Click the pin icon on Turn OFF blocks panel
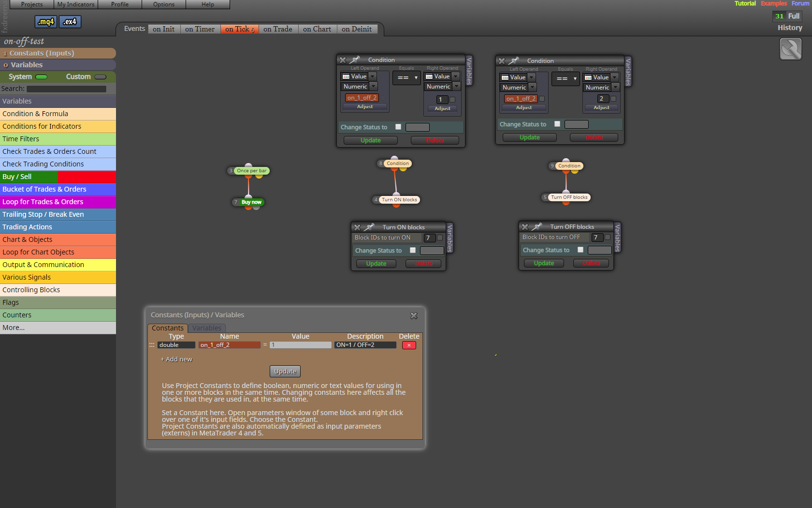 coord(537,227)
